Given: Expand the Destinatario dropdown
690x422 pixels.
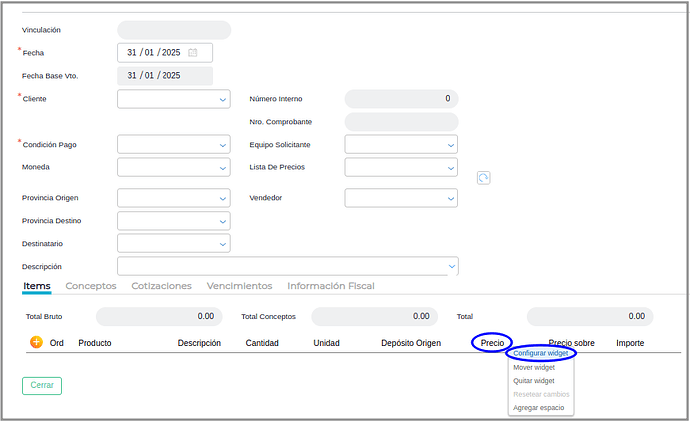Looking at the screenshot, I should pyautogui.click(x=173, y=243).
